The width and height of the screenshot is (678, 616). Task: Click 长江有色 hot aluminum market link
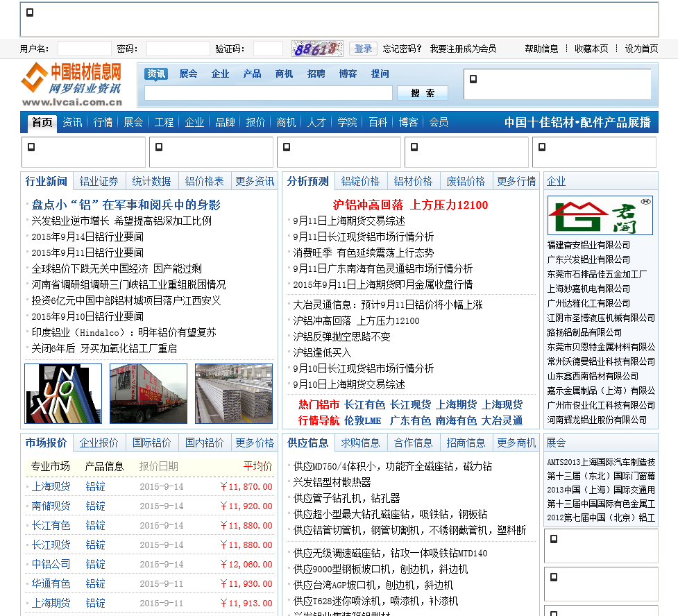[364, 404]
